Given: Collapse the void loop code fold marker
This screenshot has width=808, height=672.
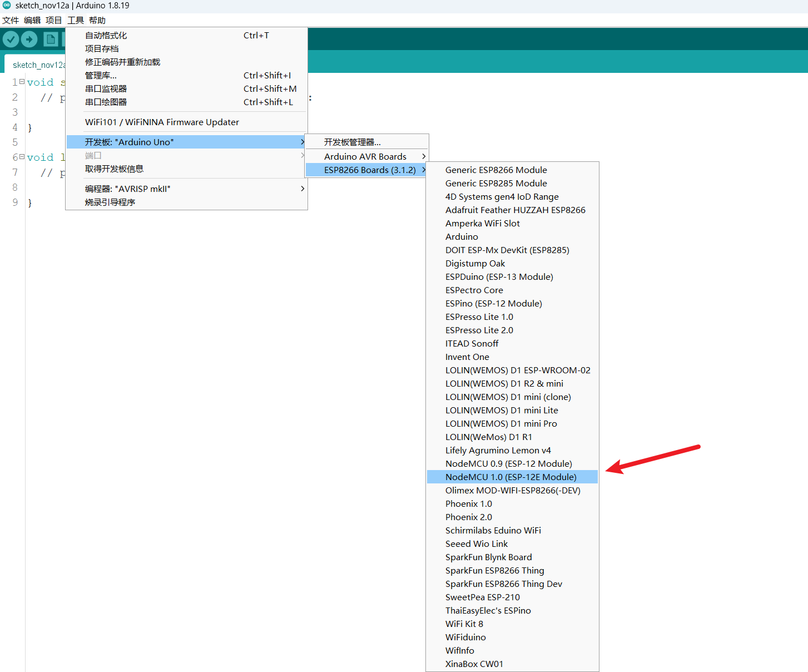Looking at the screenshot, I should pos(22,157).
